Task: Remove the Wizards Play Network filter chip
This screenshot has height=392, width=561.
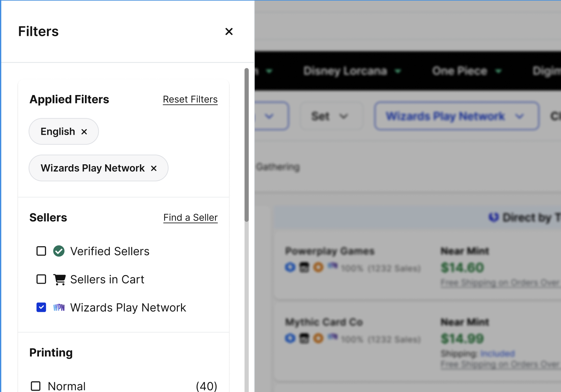Action: tap(154, 168)
